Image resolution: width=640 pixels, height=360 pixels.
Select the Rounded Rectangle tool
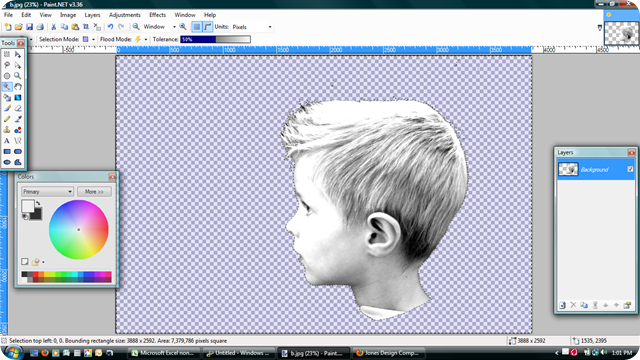tap(18, 151)
